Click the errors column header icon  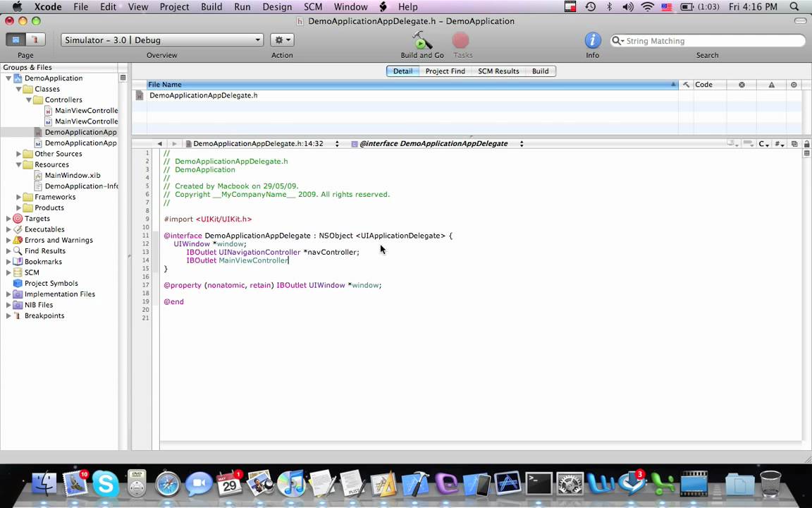coord(742,85)
